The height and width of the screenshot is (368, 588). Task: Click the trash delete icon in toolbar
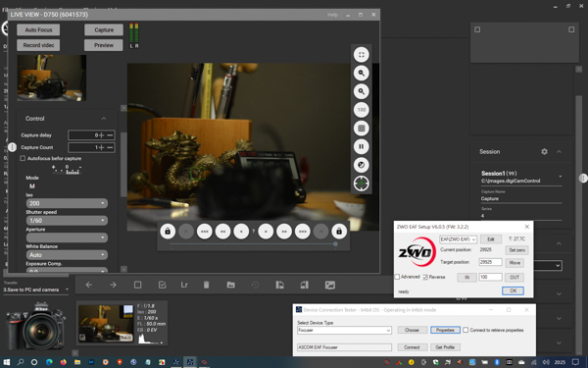click(x=206, y=285)
